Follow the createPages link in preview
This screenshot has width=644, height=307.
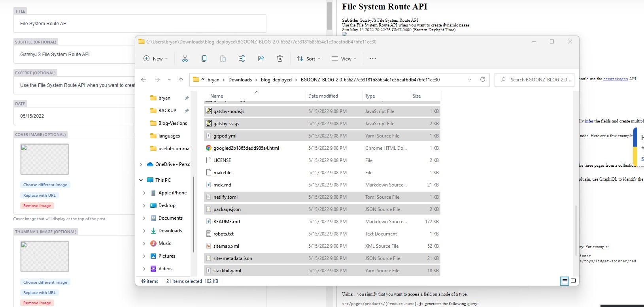[x=615, y=79]
